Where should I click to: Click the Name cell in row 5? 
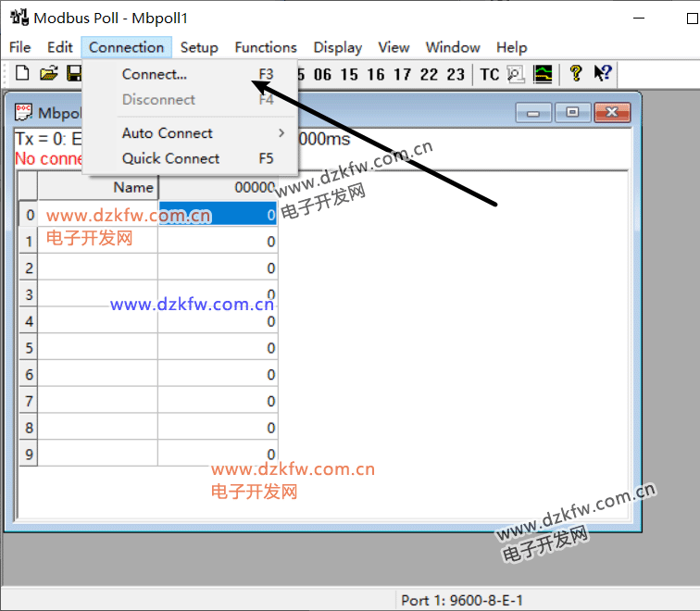(x=97, y=348)
